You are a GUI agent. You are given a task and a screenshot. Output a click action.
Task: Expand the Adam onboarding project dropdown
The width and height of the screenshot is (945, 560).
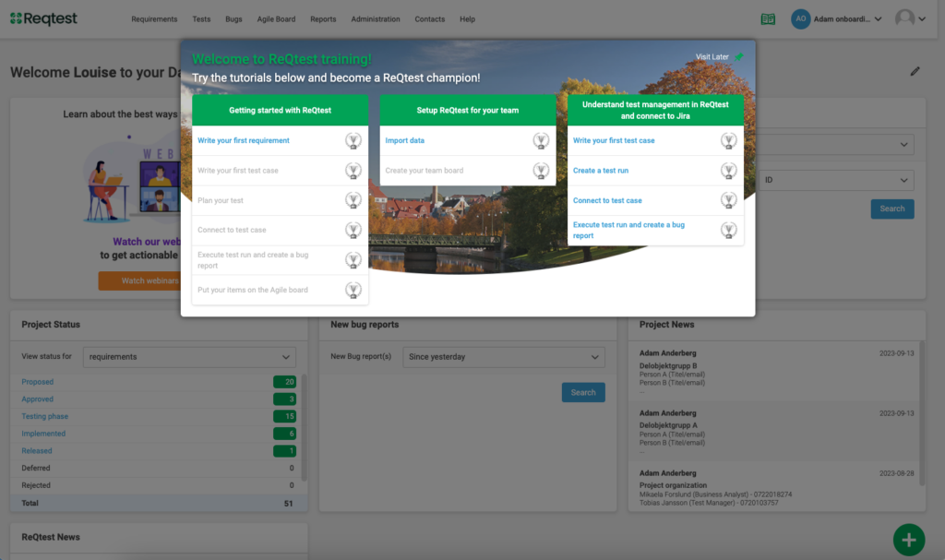click(x=878, y=19)
